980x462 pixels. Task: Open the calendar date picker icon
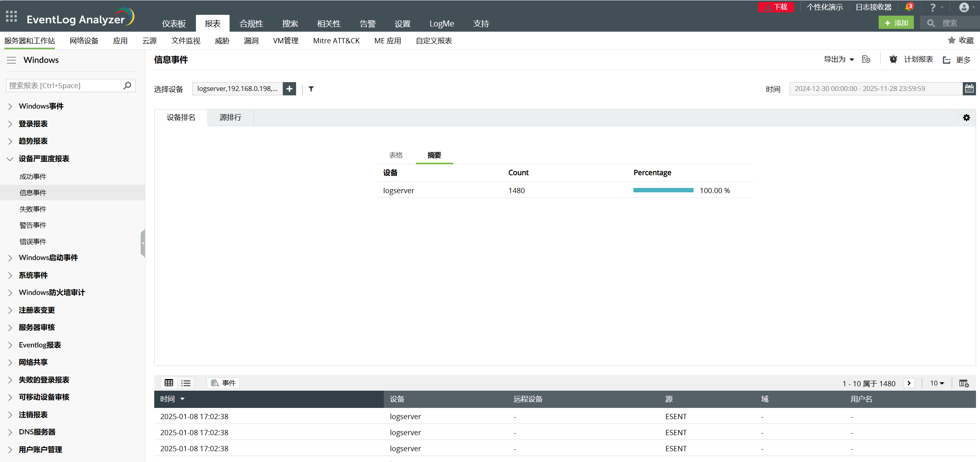coord(969,89)
